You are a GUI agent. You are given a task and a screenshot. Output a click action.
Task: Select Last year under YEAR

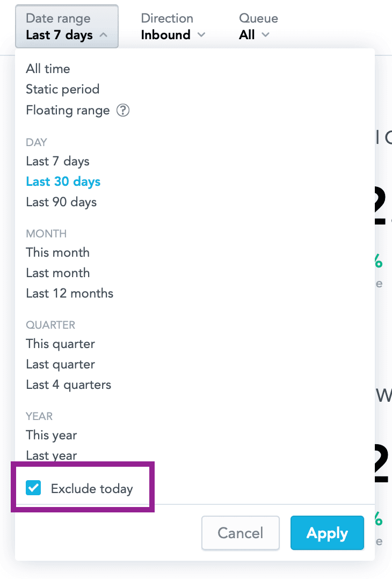click(51, 455)
